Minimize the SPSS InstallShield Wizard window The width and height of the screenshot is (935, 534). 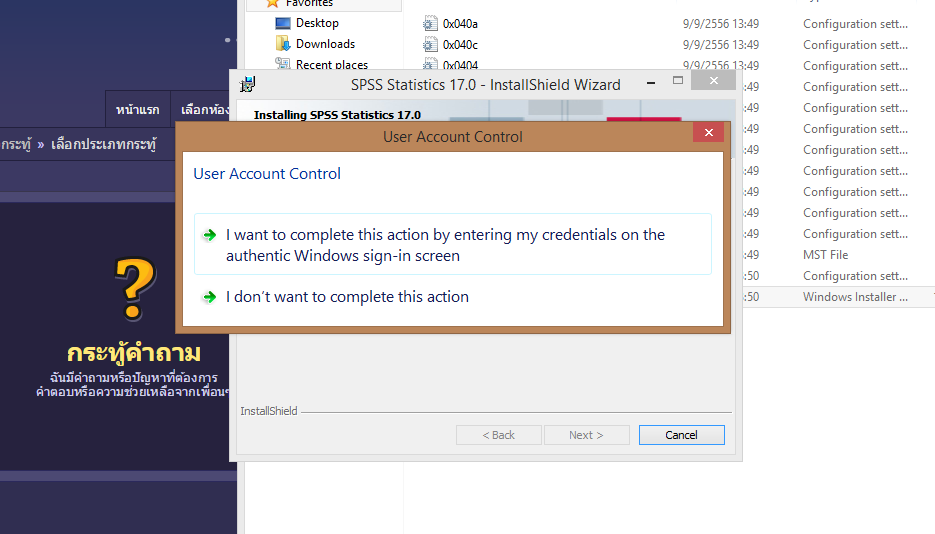point(651,82)
